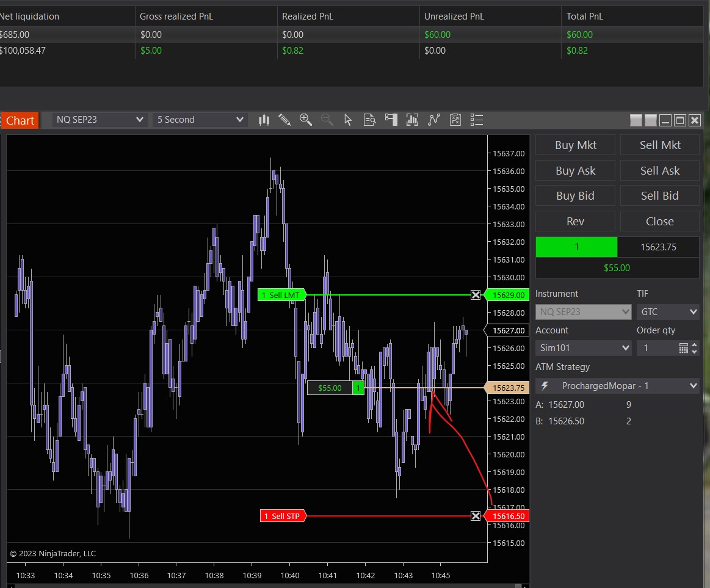Image resolution: width=710 pixels, height=588 pixels.
Task: Open the 5 Second interval dropdown
Action: tap(200, 120)
